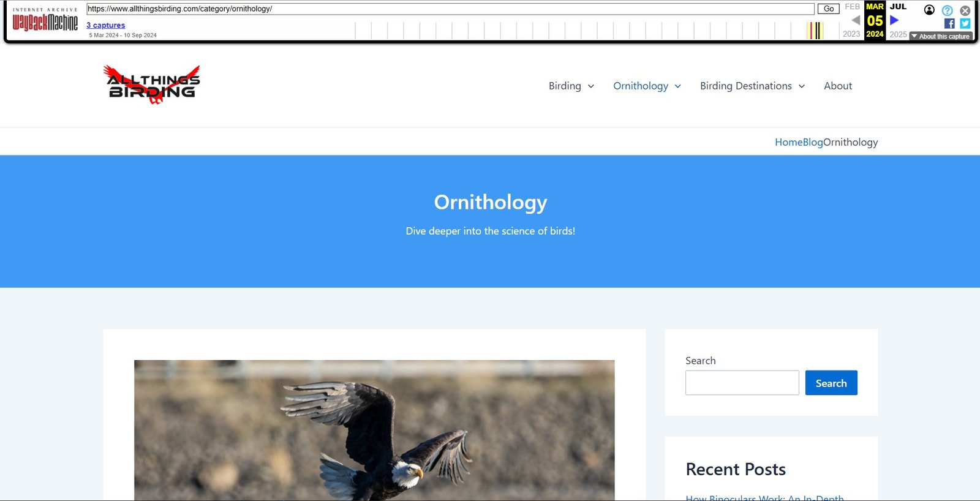Image resolution: width=980 pixels, height=501 pixels.
Task: Click the previous capture gray arrow
Action: click(x=856, y=20)
